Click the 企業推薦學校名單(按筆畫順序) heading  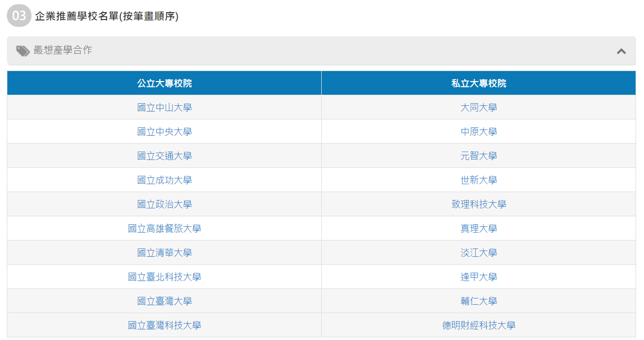point(107,16)
